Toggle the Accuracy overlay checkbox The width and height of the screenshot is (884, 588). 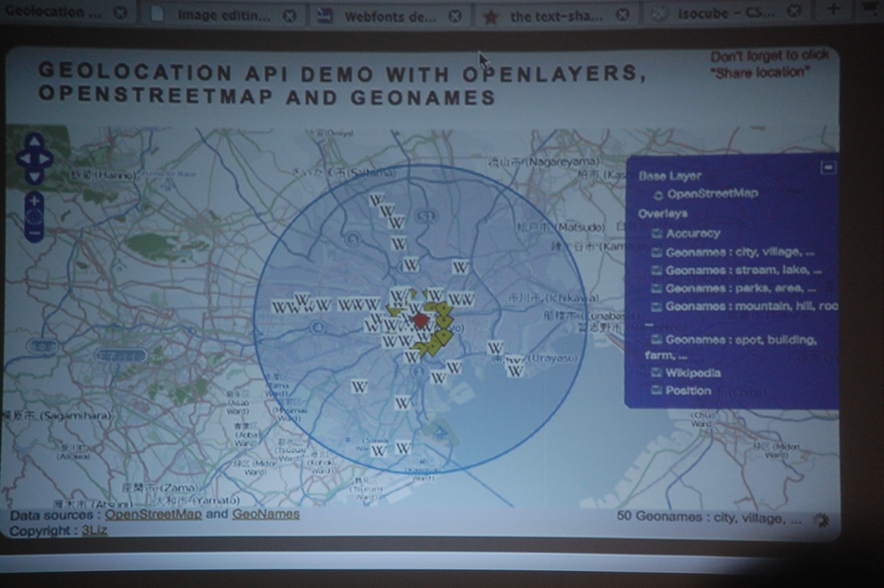pyautogui.click(x=657, y=234)
